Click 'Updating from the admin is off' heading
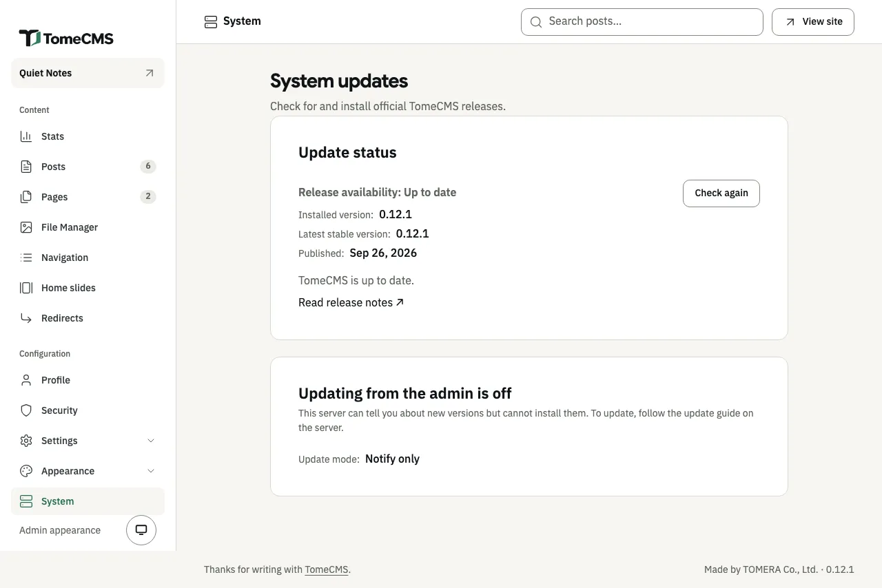Image resolution: width=882 pixels, height=588 pixels. pos(405,394)
